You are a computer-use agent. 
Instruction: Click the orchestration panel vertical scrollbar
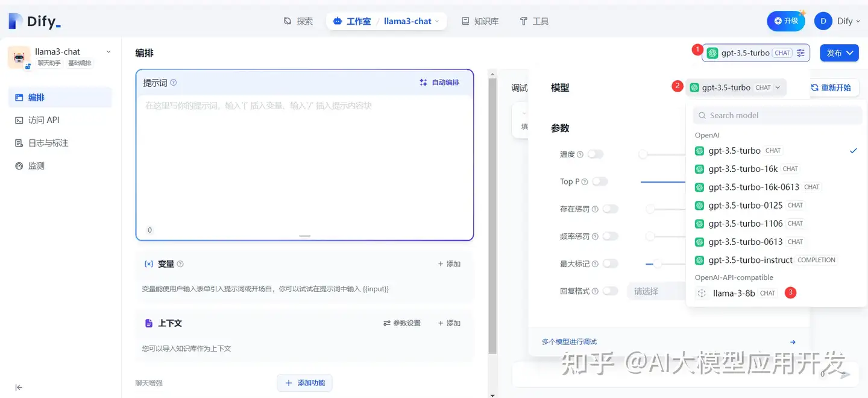tap(492, 216)
